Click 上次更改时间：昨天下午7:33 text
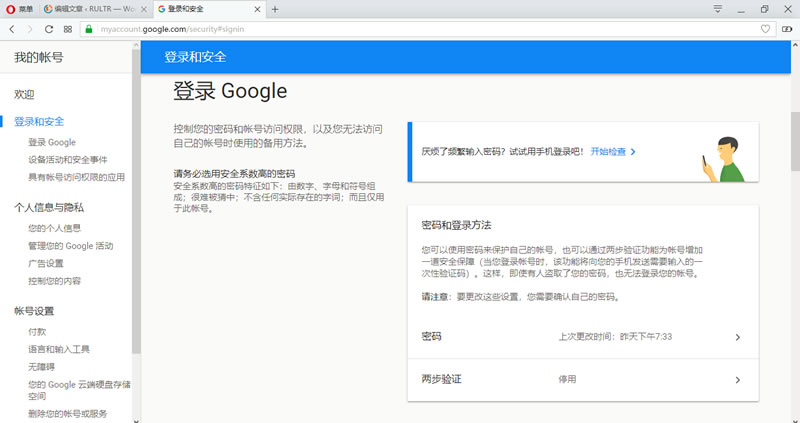This screenshot has width=800, height=423. 615,337
